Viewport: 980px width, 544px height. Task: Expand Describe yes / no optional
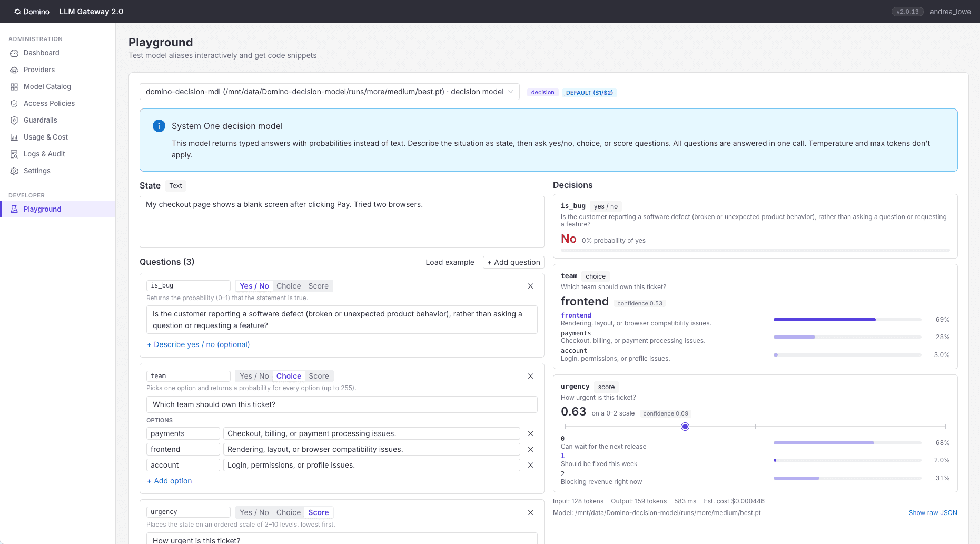199,344
